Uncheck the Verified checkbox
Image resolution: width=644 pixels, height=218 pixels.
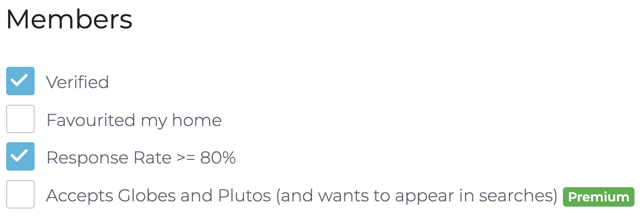[x=20, y=81]
